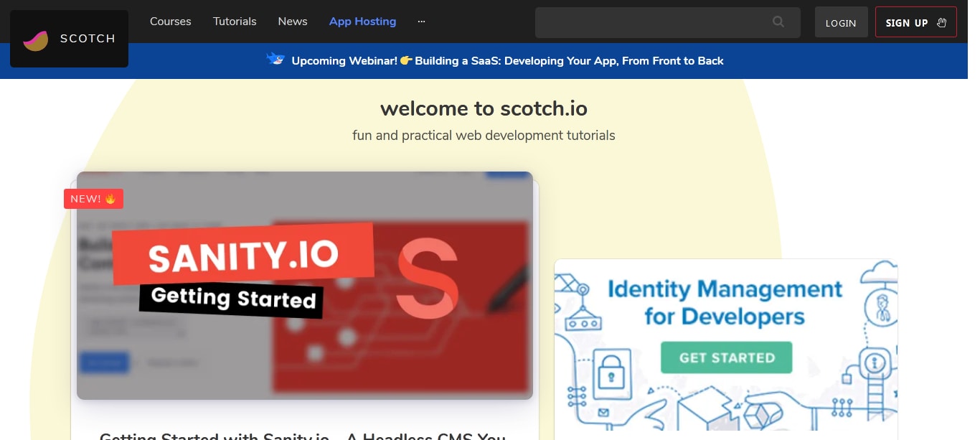
Task: Click the 'welcome to scotch.io' heading
Action: click(484, 108)
